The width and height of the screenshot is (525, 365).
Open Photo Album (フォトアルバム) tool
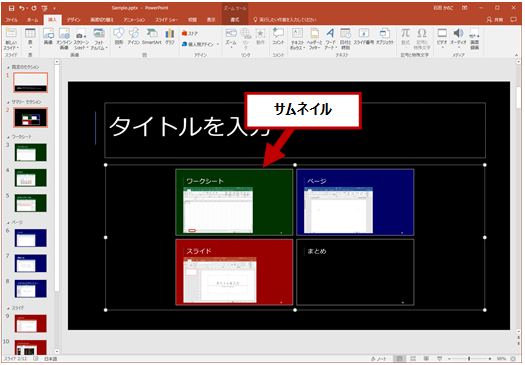99,39
